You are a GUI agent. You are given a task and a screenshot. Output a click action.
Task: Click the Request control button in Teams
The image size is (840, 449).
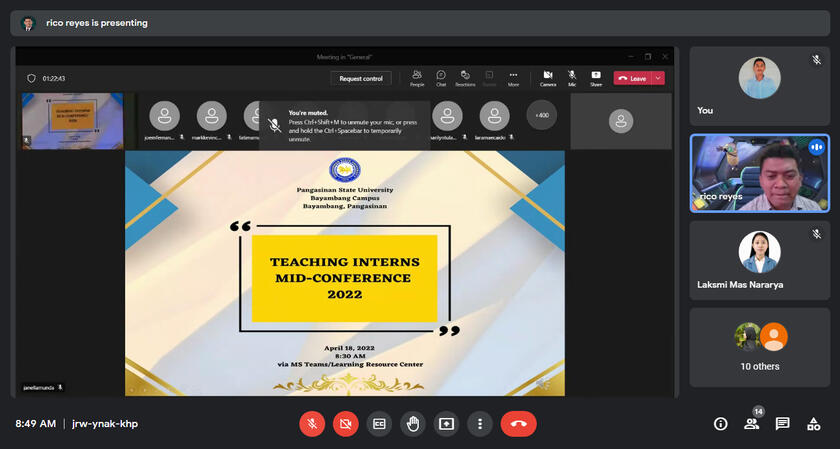(361, 78)
